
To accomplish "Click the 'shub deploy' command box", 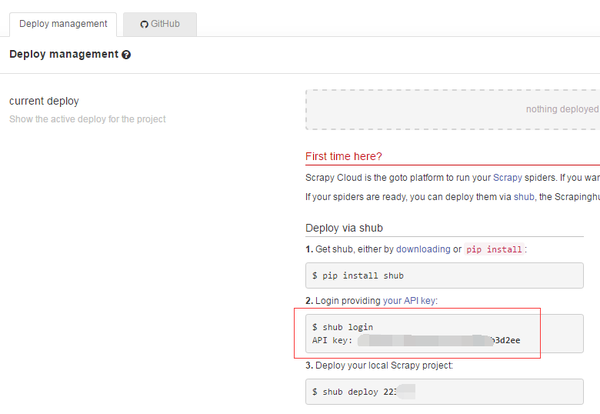I will point(444,391).
